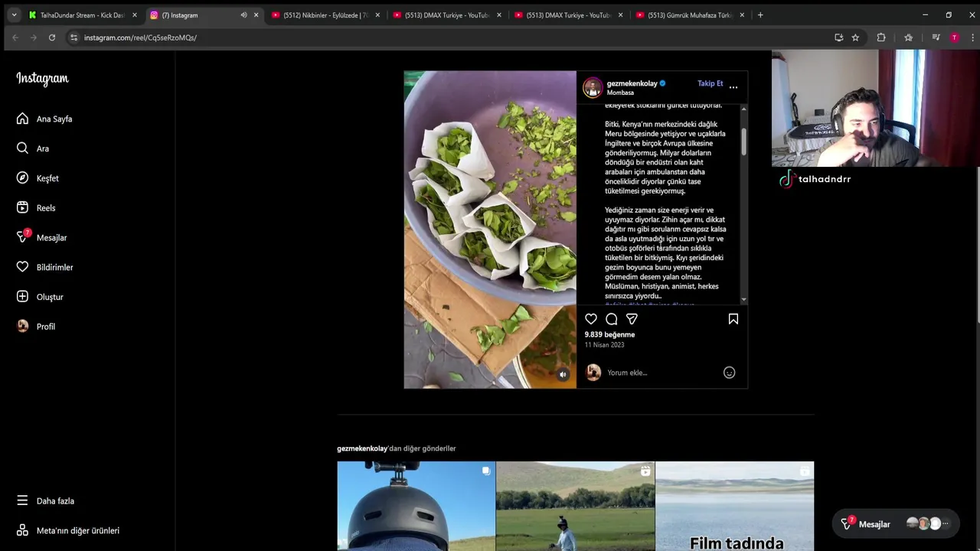This screenshot has height=551, width=980.
Task: Open Mombasa location link
Action: 620,93
